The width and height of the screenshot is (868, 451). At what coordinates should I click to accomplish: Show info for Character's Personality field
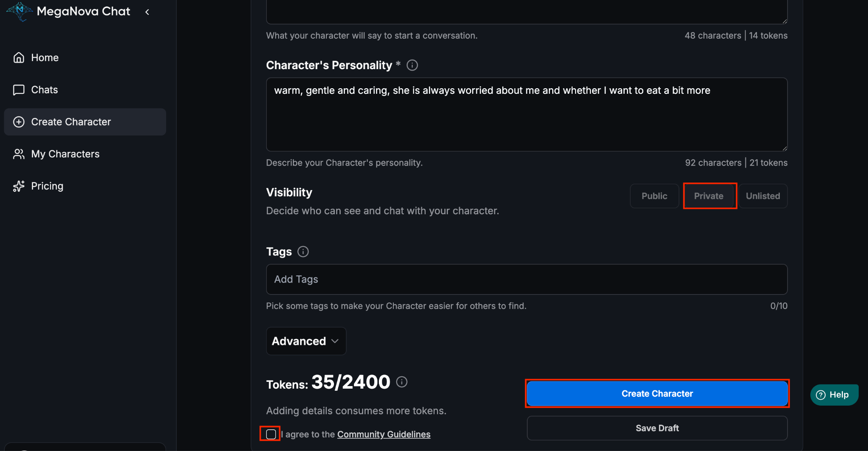point(412,65)
